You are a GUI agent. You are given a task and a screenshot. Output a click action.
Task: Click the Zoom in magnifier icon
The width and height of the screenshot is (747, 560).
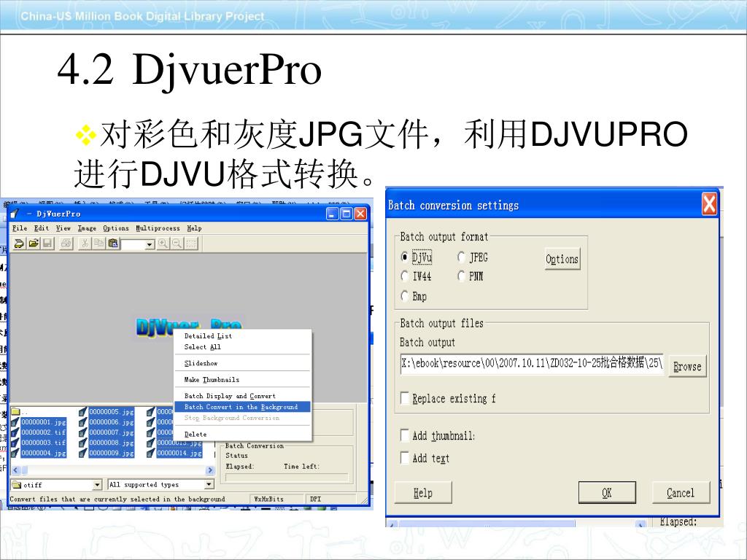coord(163,244)
